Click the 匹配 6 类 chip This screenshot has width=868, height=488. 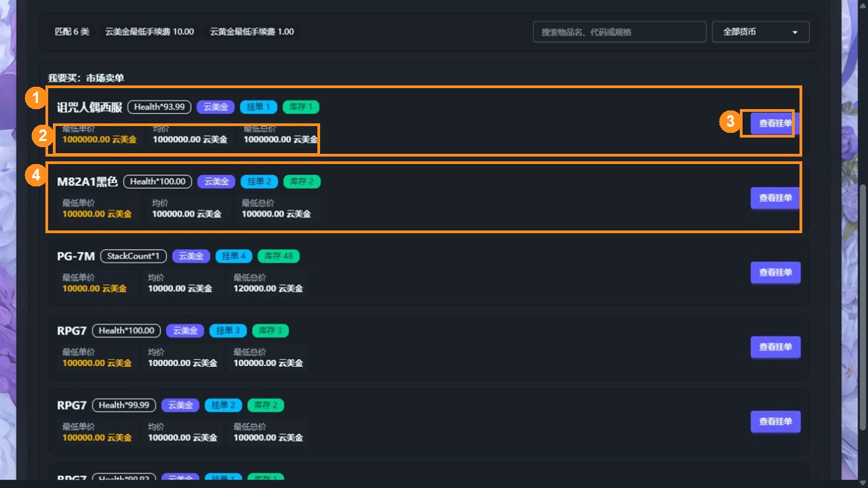72,32
